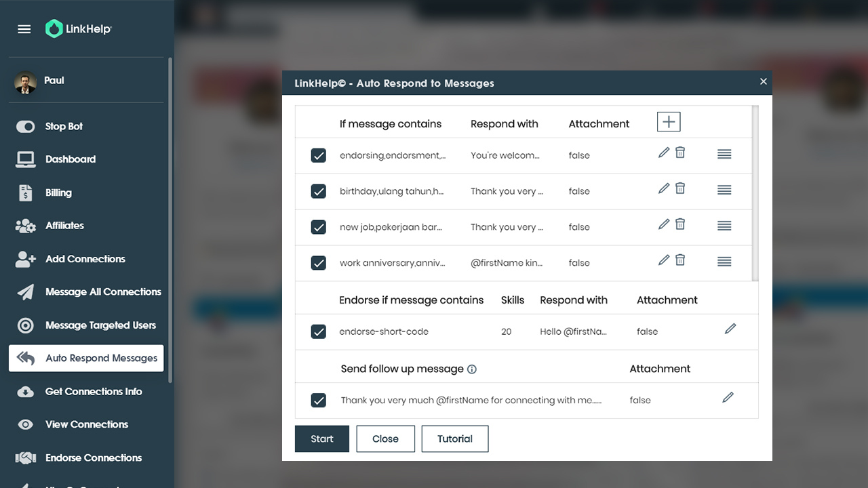Image resolution: width=868 pixels, height=488 pixels.
Task: Click the Start button
Action: click(x=322, y=439)
